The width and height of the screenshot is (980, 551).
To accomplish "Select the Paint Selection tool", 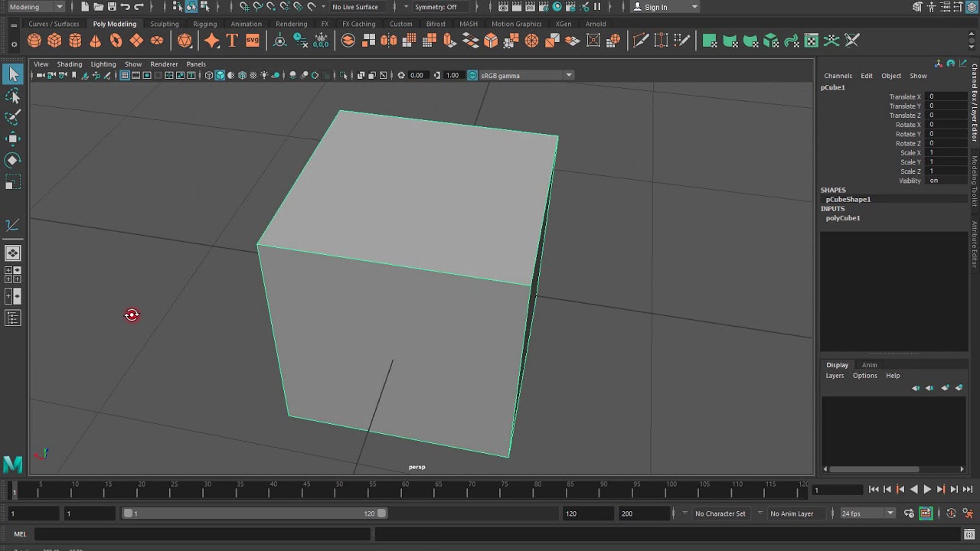I will click(x=13, y=117).
